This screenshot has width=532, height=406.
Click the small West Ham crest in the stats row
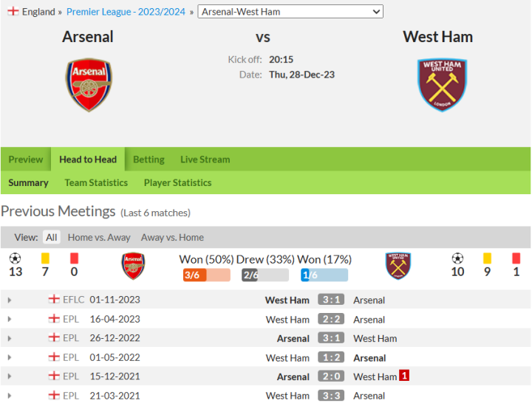tap(398, 266)
